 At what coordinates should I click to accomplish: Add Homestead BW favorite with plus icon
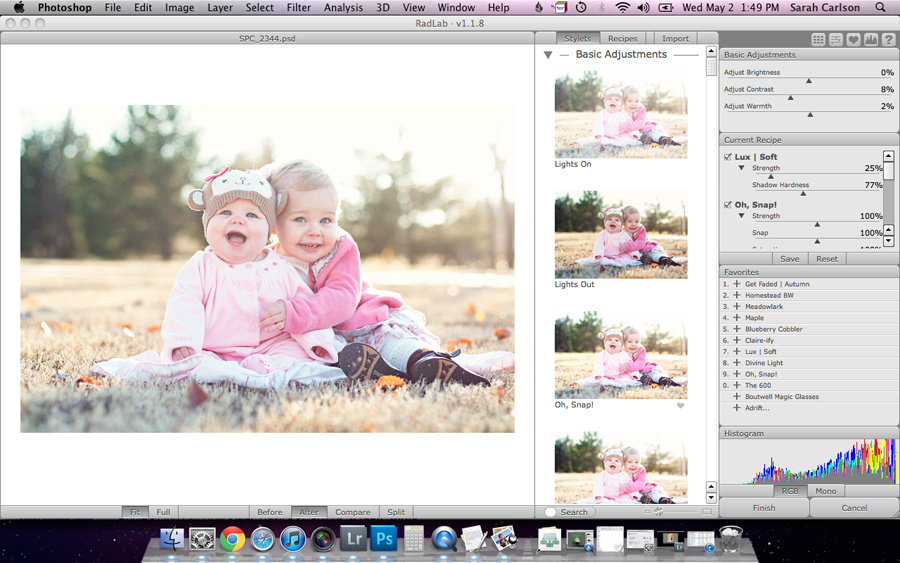(x=736, y=295)
